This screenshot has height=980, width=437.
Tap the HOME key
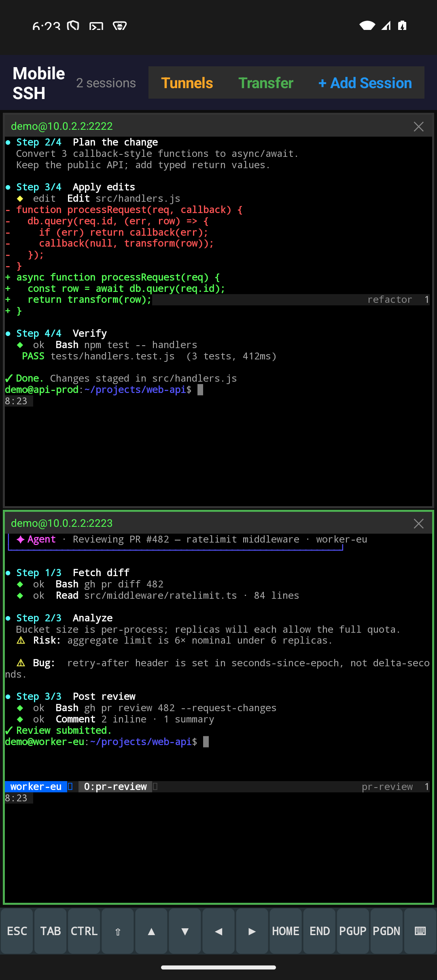(x=286, y=931)
